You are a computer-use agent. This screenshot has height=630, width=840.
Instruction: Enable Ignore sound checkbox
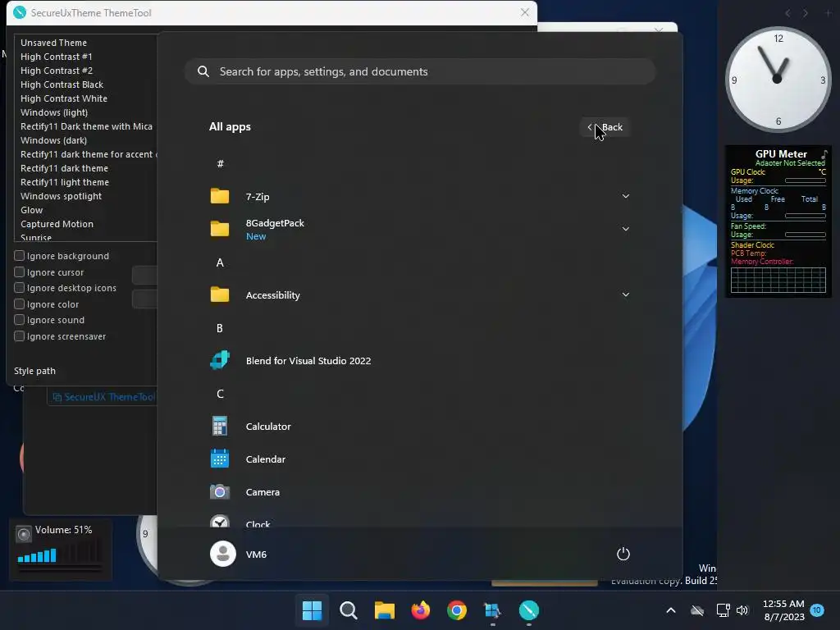pos(20,320)
